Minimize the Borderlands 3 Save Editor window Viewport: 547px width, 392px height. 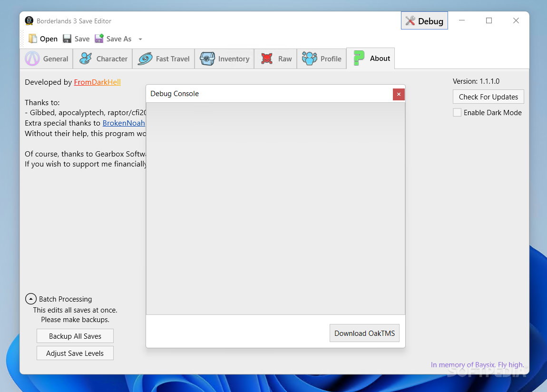(461, 20)
